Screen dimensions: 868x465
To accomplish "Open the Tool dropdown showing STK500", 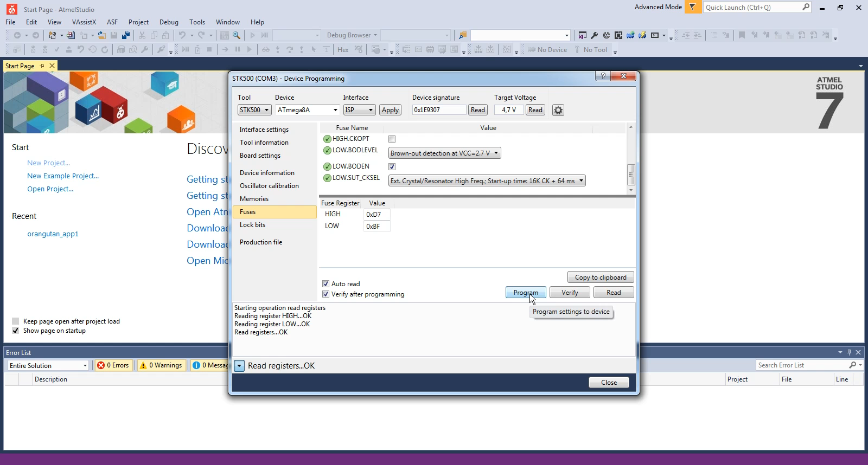I will 254,110.
